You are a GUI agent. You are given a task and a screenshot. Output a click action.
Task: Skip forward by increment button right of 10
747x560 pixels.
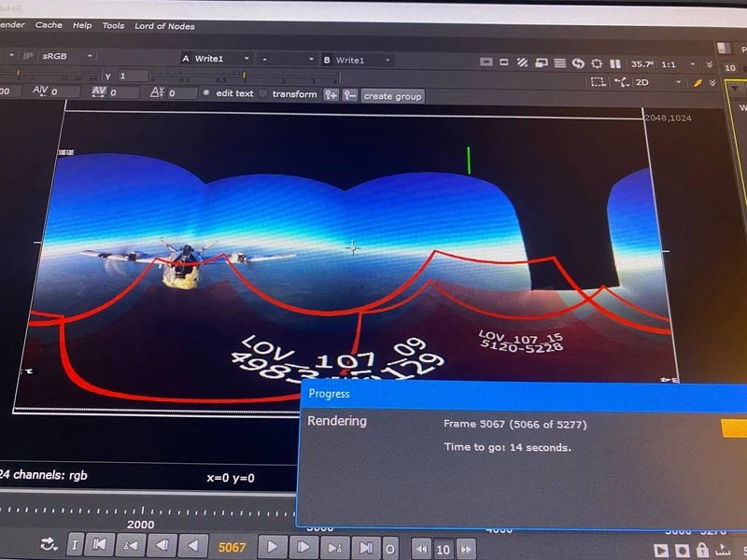click(x=466, y=550)
